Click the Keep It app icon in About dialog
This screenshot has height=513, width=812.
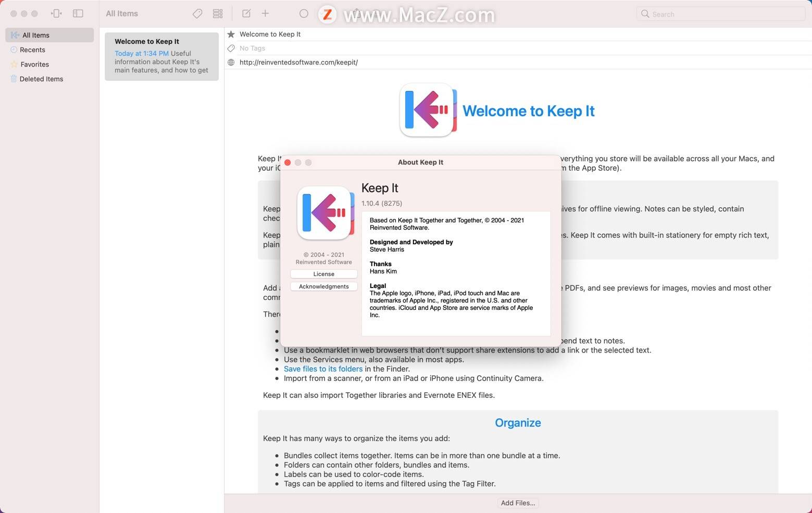325,213
